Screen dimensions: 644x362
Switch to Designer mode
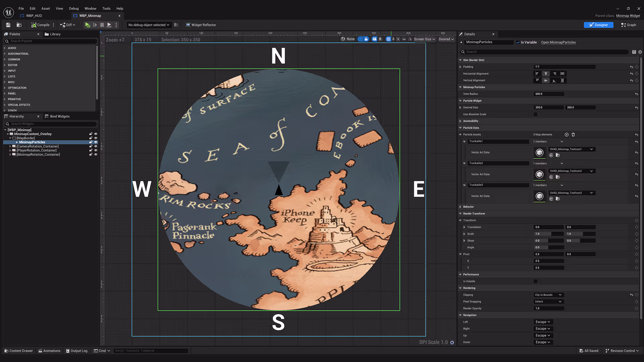pyautogui.click(x=598, y=25)
